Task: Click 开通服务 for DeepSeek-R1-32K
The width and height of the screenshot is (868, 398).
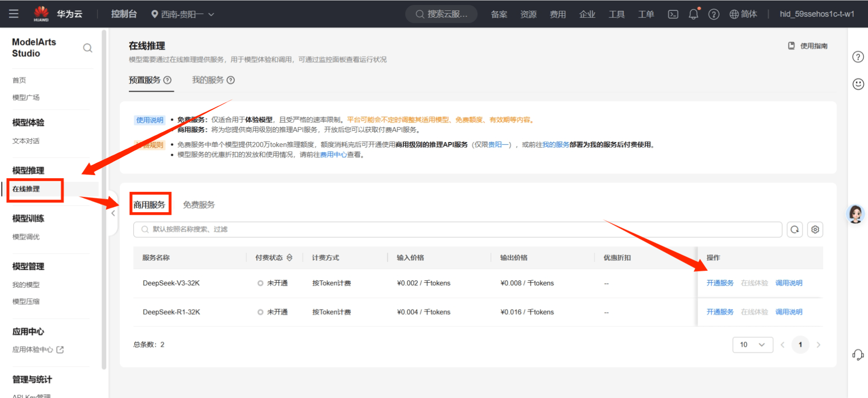Action: [720, 312]
